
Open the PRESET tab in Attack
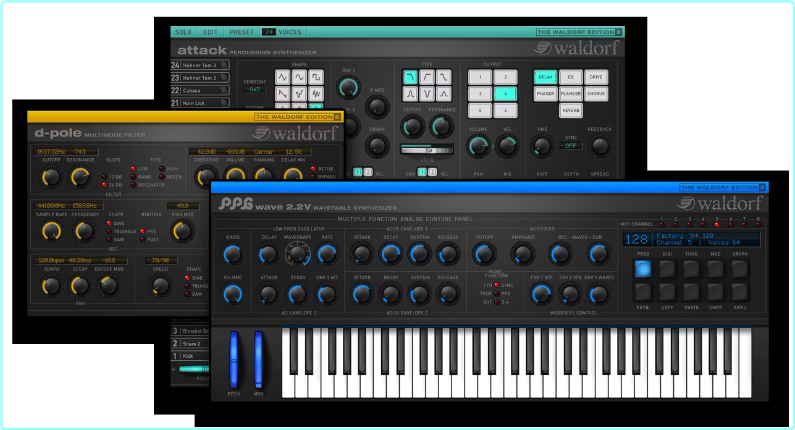point(241,32)
